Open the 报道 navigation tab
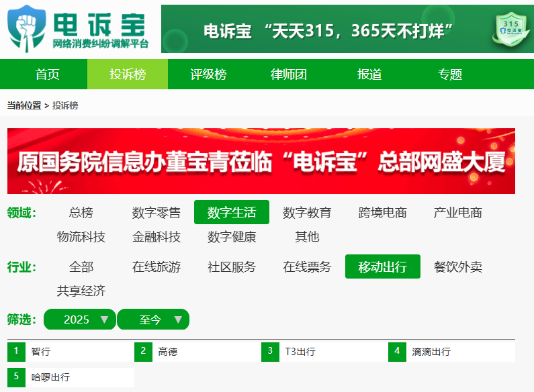The height and width of the screenshot is (392, 534). pyautogui.click(x=369, y=75)
